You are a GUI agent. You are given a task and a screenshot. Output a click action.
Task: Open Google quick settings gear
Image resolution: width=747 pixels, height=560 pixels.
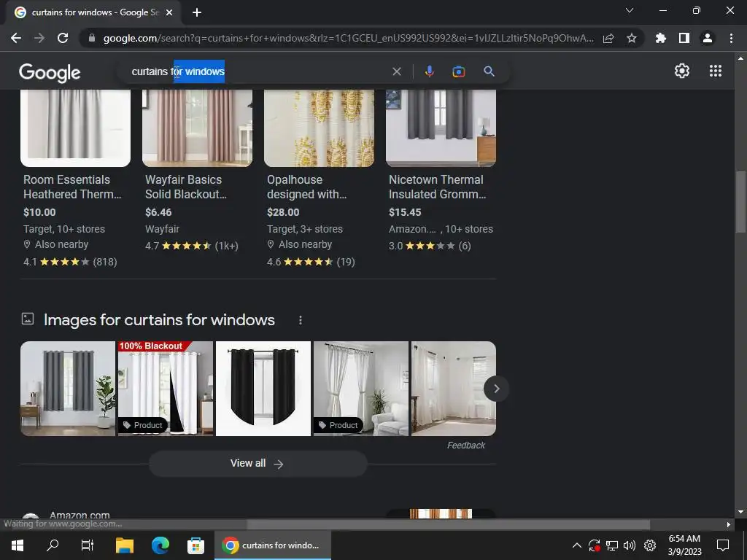tap(682, 71)
